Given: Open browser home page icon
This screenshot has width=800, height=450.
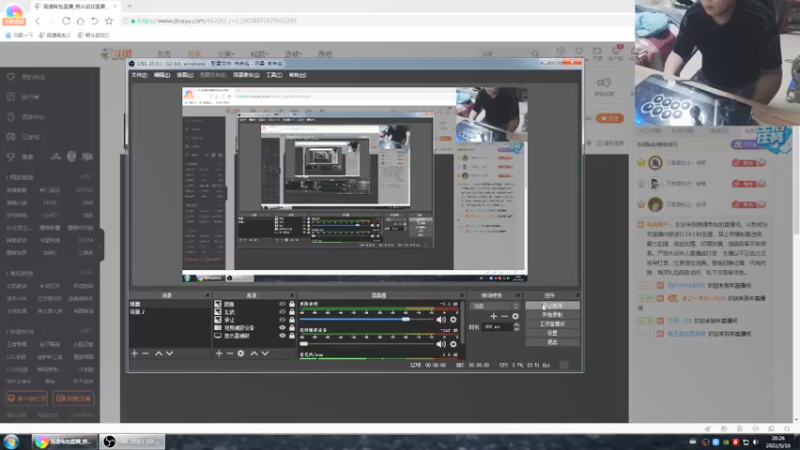Looking at the screenshot, I should click(x=80, y=21).
